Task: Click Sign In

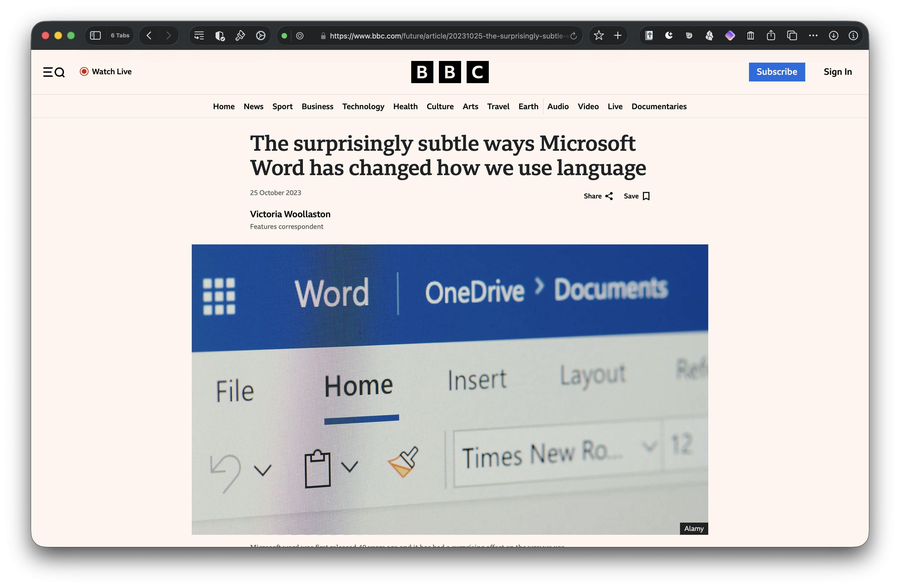Action: click(838, 72)
